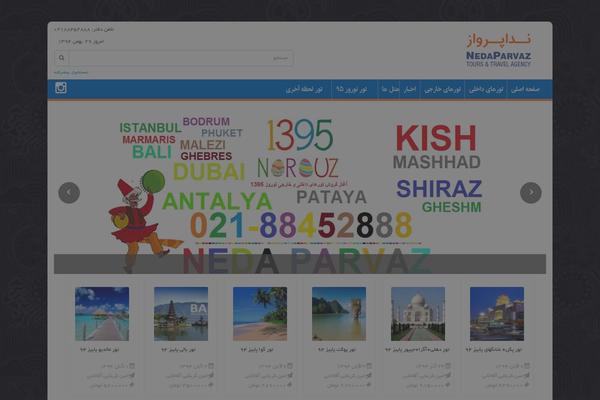Click the tour title under the Taj Mahal photo
This screenshot has height=400, width=600.
pyautogui.click(x=417, y=349)
